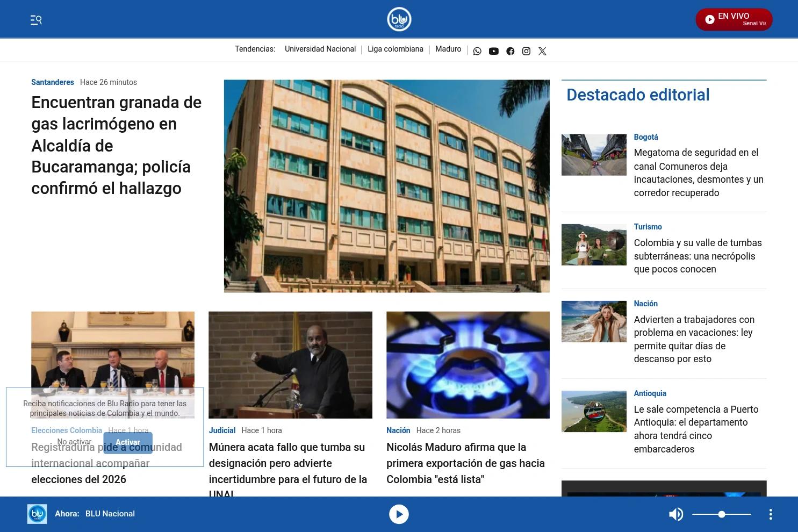Image resolution: width=798 pixels, height=532 pixels.
Task: Open the Turismo category link
Action: (x=648, y=227)
